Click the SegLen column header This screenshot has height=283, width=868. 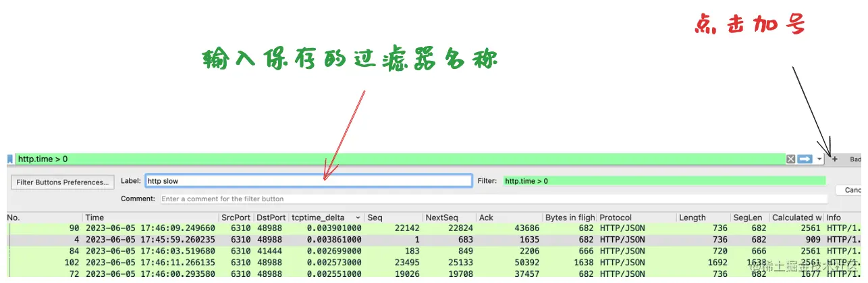coord(751,217)
